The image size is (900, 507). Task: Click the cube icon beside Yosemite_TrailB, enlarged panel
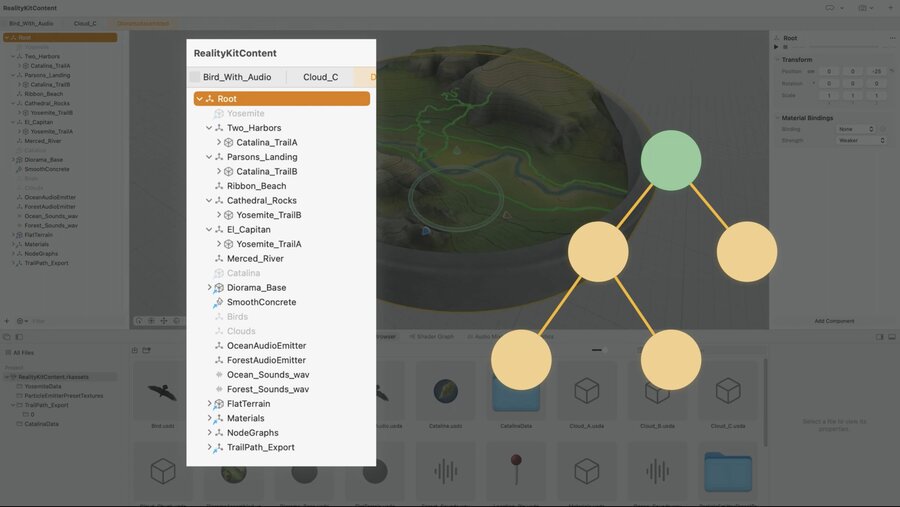tap(228, 215)
